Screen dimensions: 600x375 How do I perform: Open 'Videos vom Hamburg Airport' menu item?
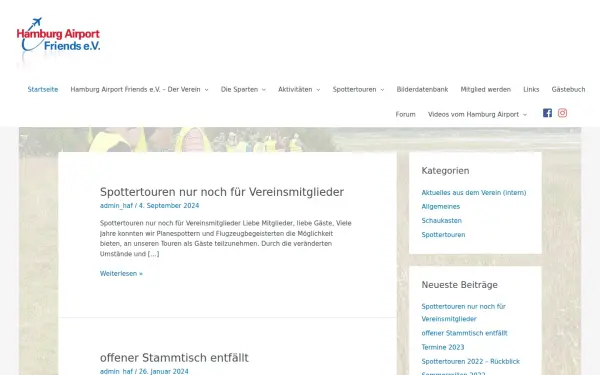(473, 114)
